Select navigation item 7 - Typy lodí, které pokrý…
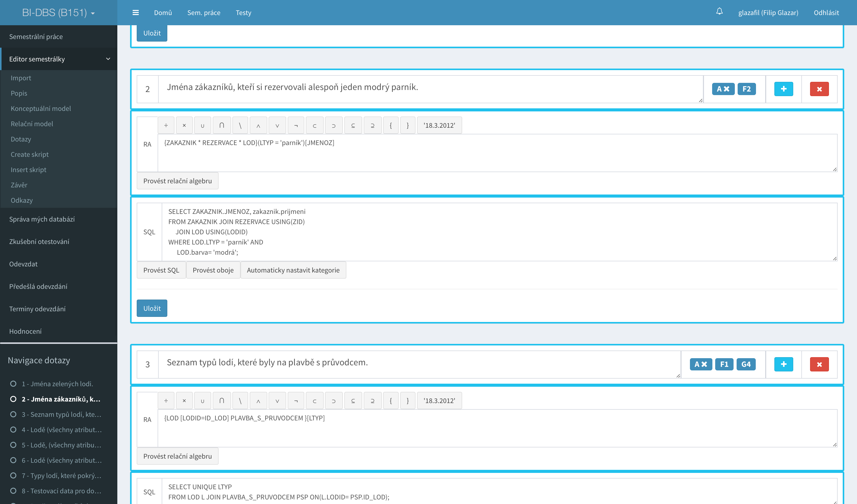The image size is (857, 504). 61,475
